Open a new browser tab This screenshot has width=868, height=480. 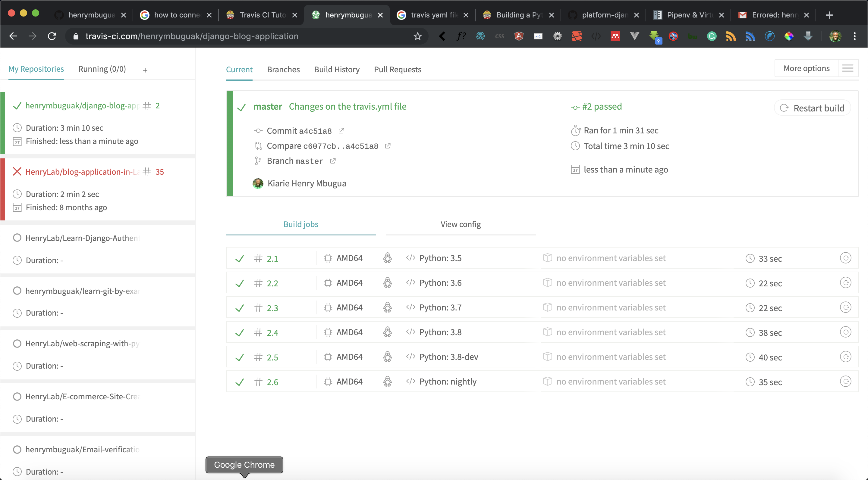(829, 15)
